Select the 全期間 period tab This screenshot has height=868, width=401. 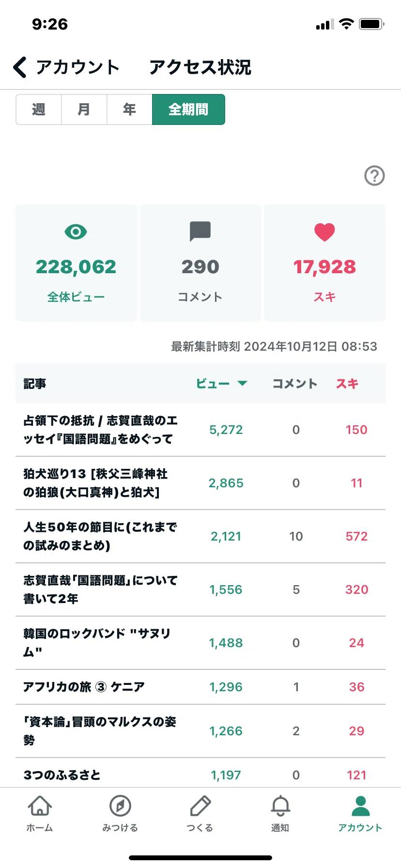[x=188, y=109]
